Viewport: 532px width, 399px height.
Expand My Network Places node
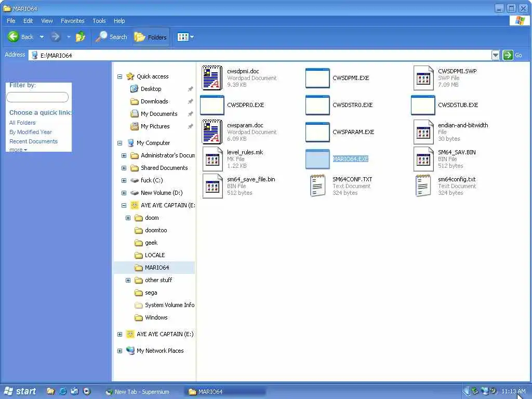(x=120, y=351)
